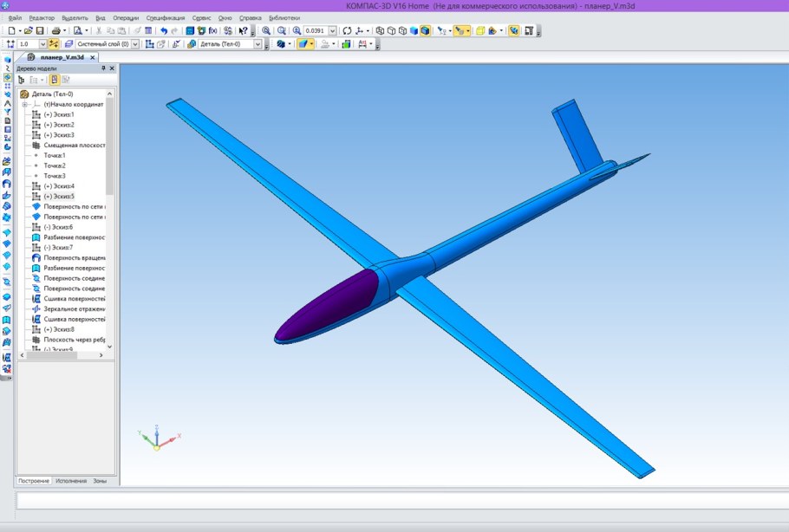Refresh the model view with the rebuild icon
Image resolution: width=789 pixels, height=532 pixels.
[x=348, y=33]
